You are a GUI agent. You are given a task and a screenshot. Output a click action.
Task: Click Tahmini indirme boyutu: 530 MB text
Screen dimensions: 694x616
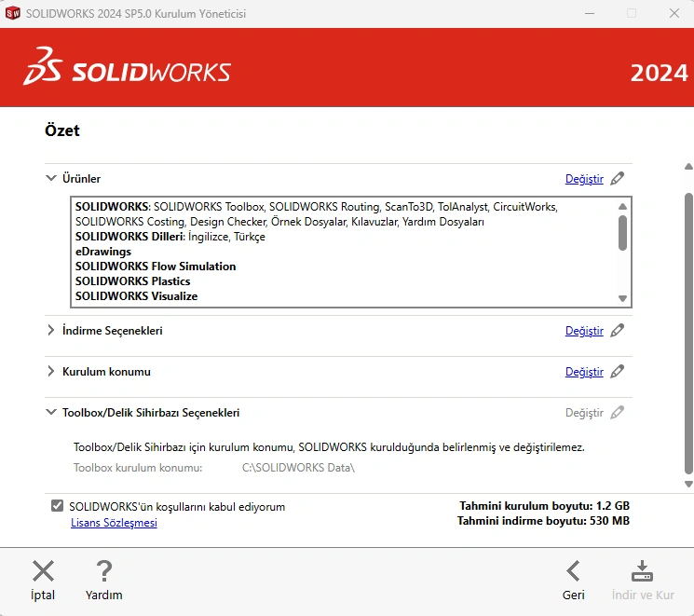[543, 521]
